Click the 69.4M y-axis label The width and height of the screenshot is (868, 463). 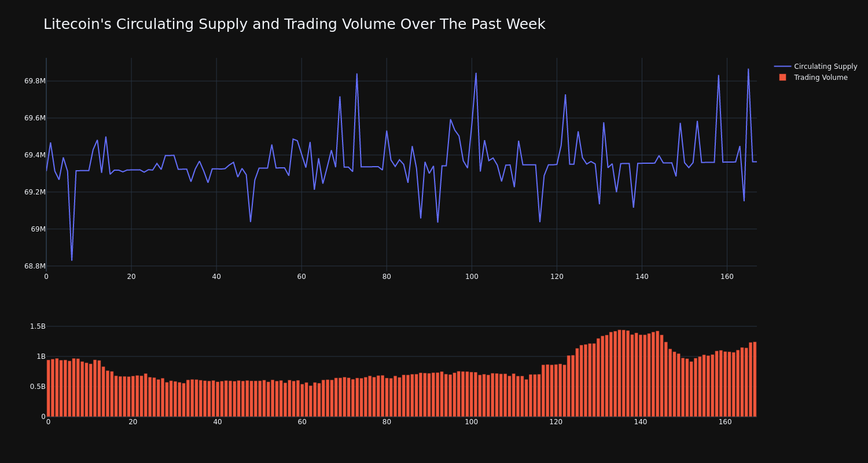[x=35, y=155]
